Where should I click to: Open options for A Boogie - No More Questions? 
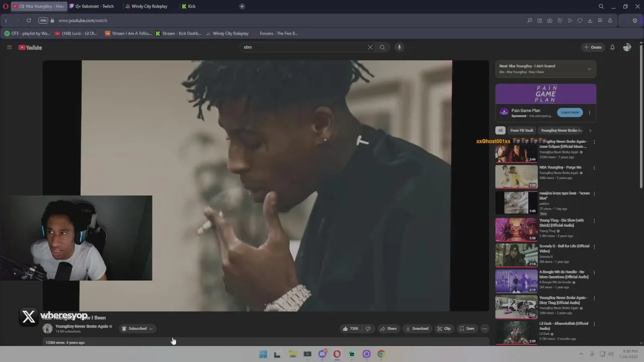(594, 273)
